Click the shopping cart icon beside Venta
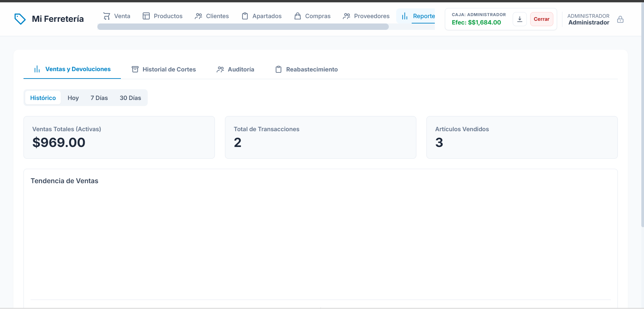Screen dimensions: 644x309 (107, 16)
